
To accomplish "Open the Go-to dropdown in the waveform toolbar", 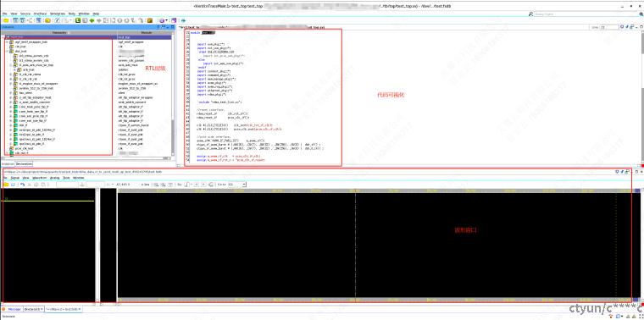I will coord(244,185).
